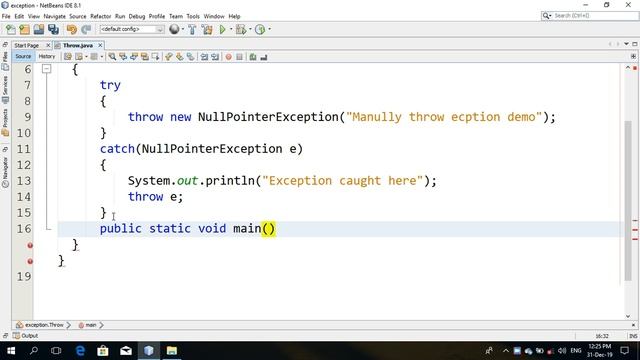Image resolution: width=640 pixels, height=360 pixels.
Task: Click the Search (Ctrl+I) field
Action: point(590,16)
